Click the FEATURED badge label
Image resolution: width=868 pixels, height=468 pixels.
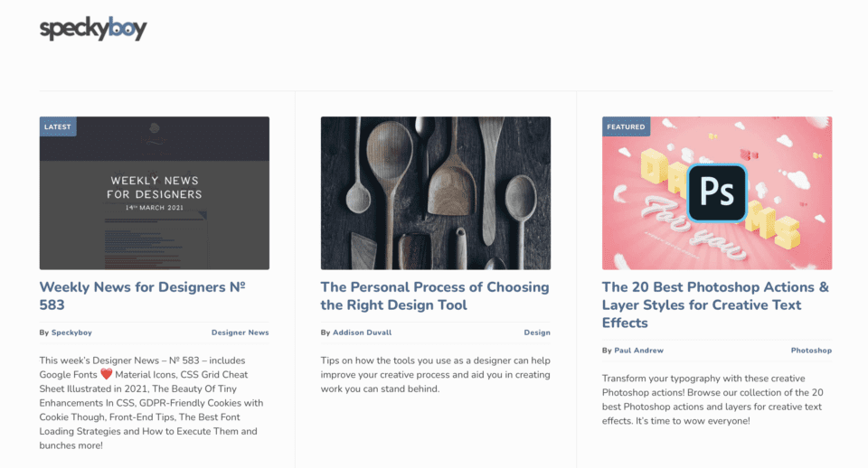(x=626, y=126)
